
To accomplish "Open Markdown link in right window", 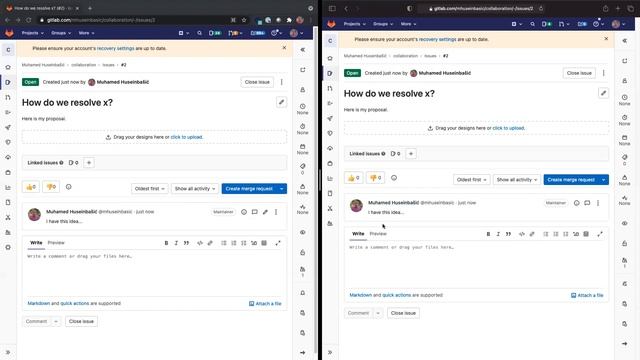I will point(360,295).
